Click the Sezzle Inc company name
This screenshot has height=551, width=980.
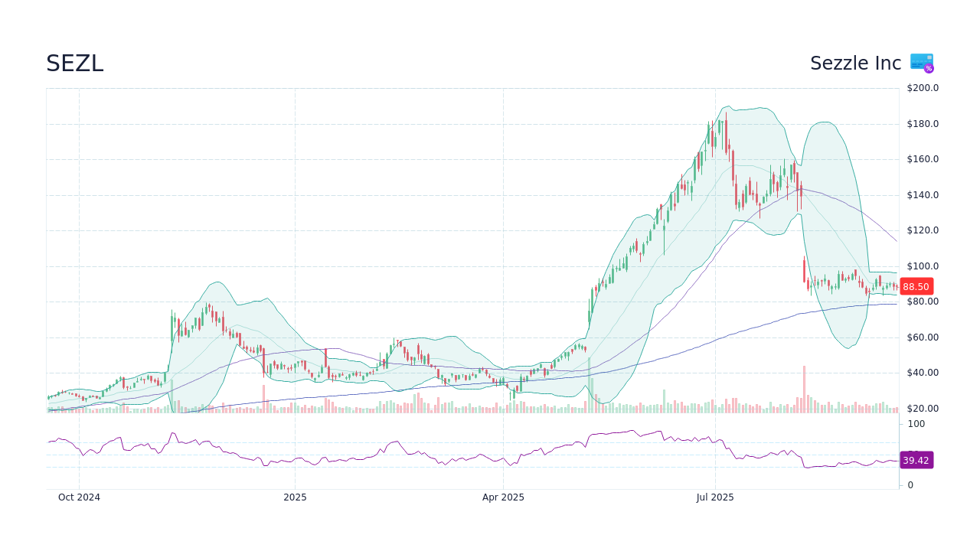click(855, 63)
